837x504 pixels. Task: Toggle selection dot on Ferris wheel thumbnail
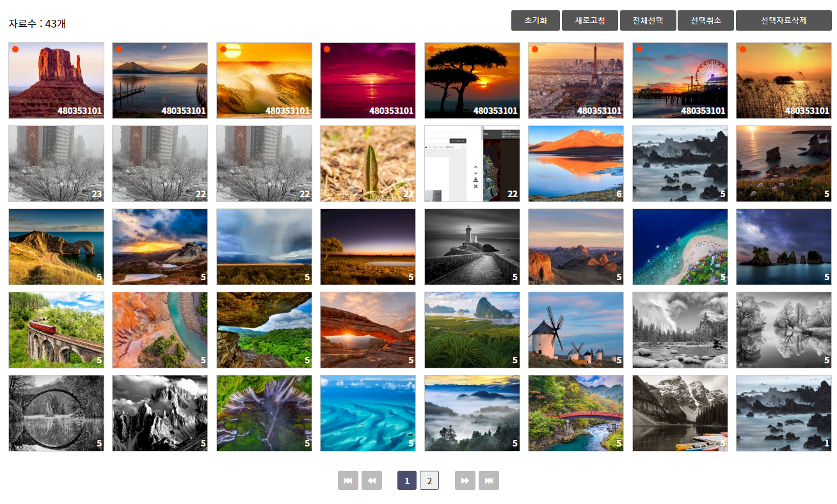[x=639, y=49]
